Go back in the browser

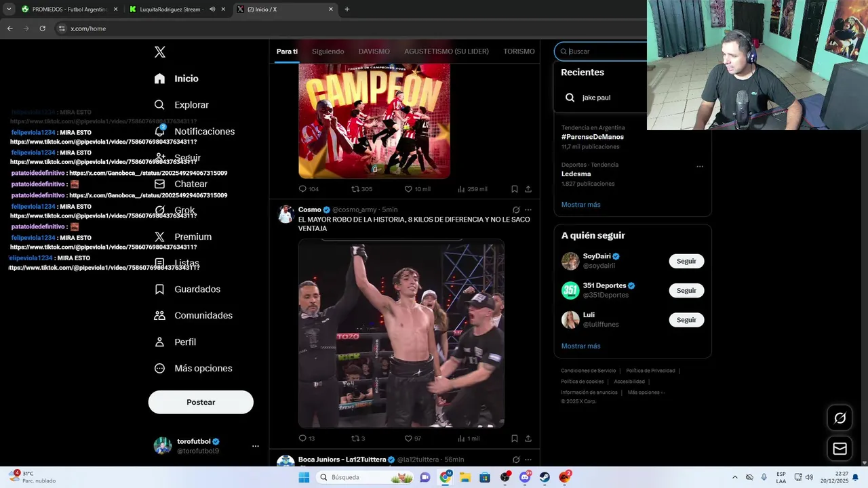pyautogui.click(x=10, y=28)
